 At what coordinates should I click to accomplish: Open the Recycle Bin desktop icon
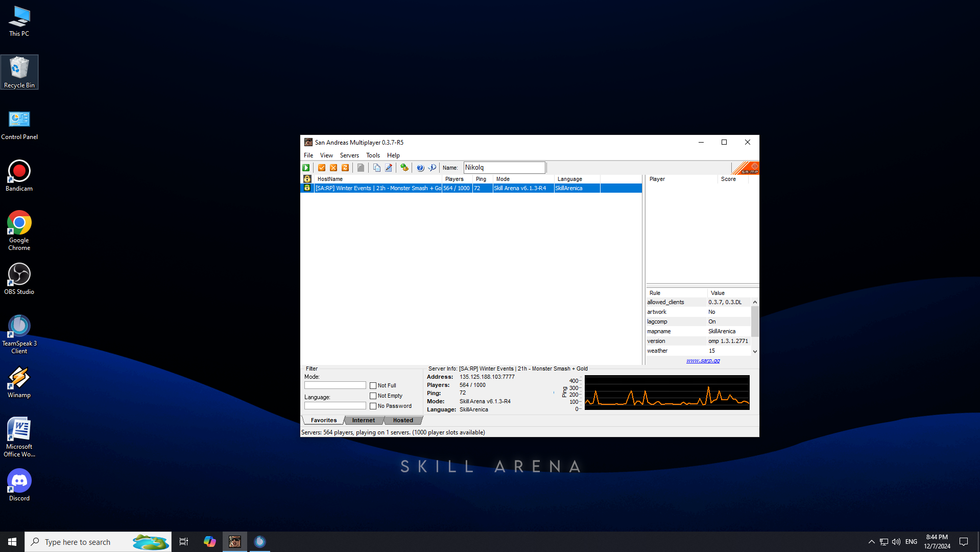pyautogui.click(x=19, y=72)
